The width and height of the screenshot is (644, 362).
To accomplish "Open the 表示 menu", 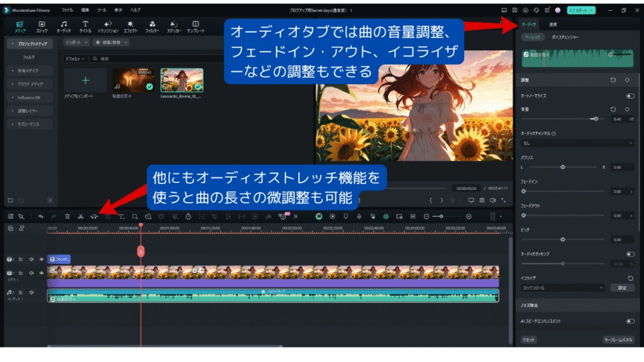I will [118, 10].
